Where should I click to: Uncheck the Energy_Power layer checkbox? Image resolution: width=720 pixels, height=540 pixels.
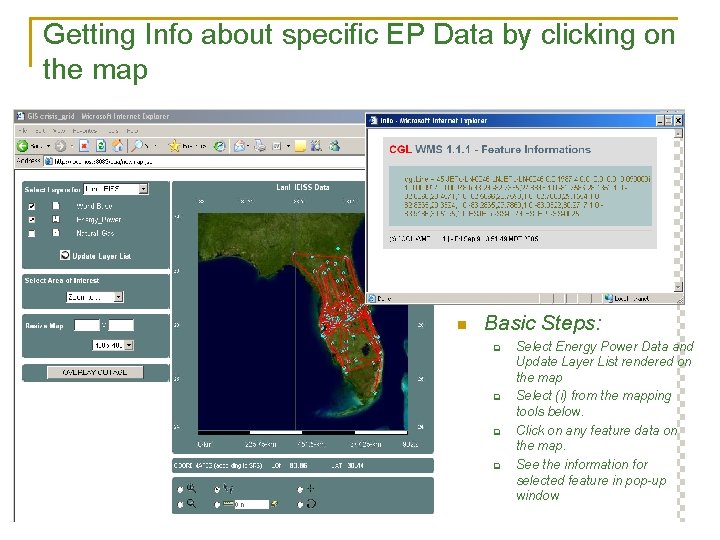(x=32, y=219)
